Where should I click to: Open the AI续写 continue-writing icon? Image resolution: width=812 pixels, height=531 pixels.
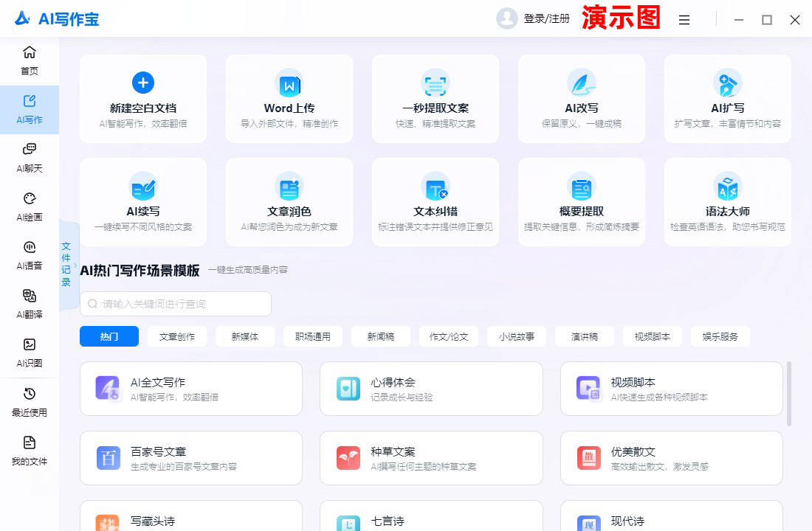[143, 187]
